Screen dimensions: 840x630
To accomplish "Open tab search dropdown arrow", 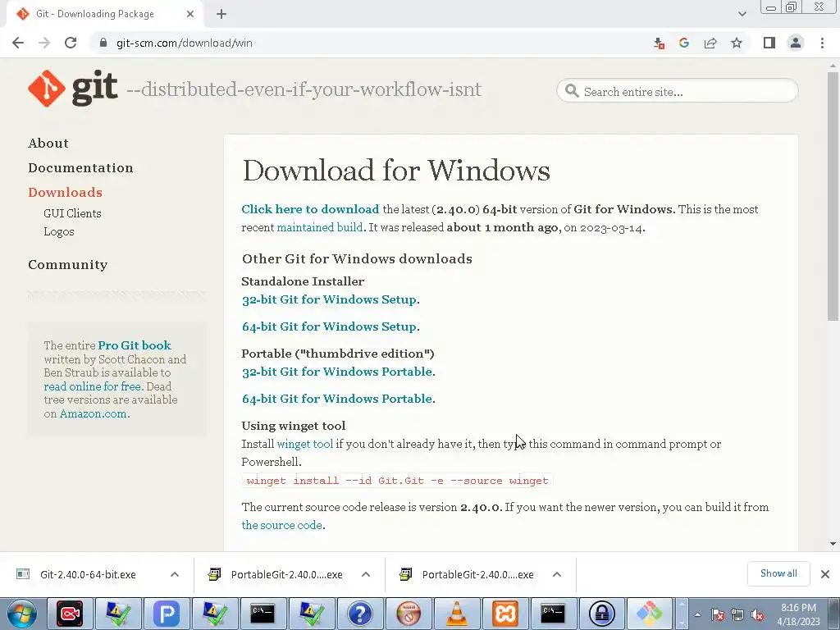I will [x=742, y=14].
